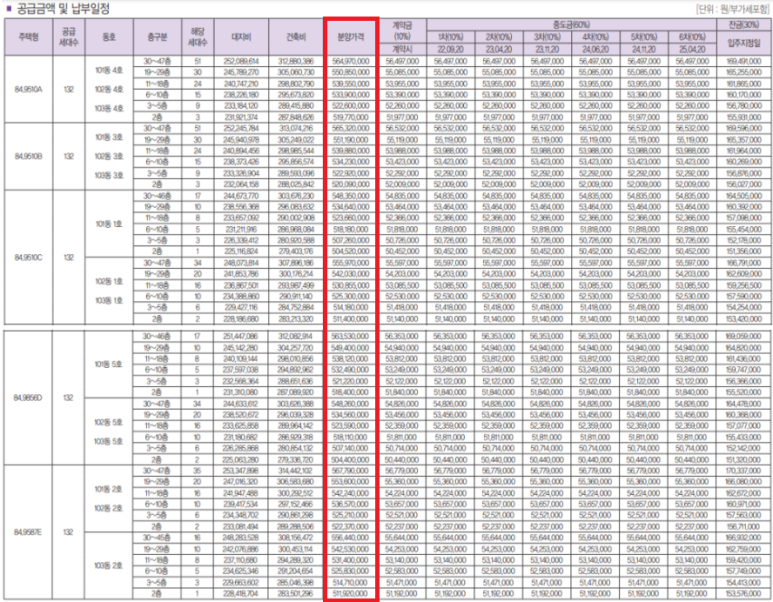Select the '건축비' column header
The height and width of the screenshot is (602, 773).
296,37
